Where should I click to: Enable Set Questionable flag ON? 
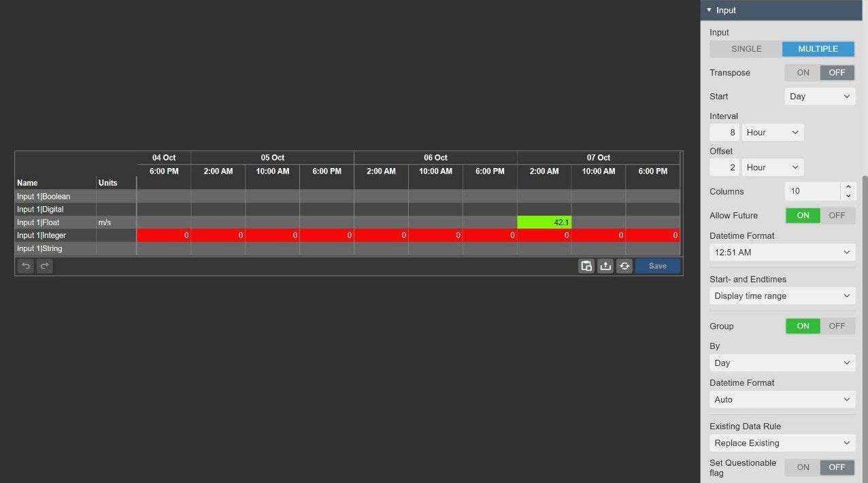tap(803, 467)
